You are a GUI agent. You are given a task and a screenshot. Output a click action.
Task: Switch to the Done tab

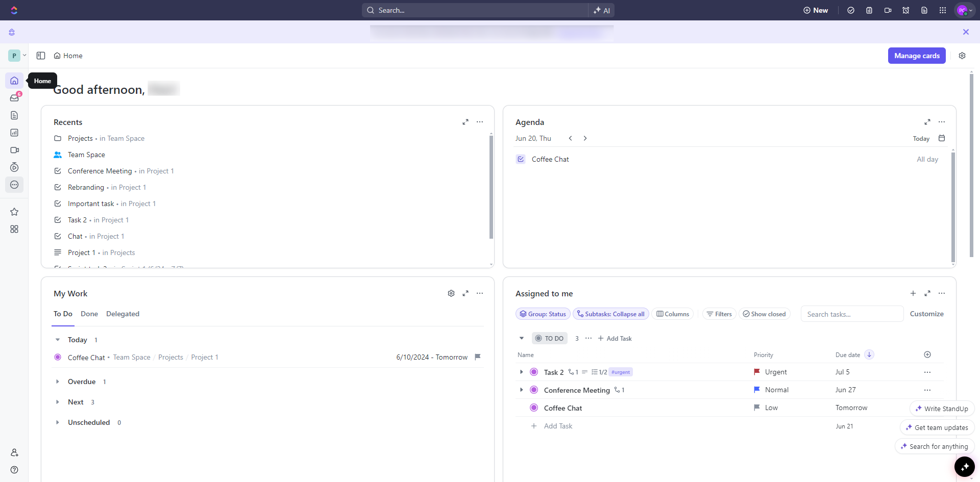coord(89,314)
